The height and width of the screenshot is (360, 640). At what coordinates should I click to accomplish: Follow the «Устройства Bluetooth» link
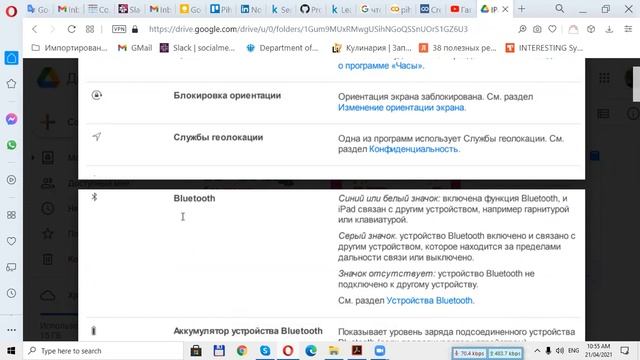tap(429, 300)
